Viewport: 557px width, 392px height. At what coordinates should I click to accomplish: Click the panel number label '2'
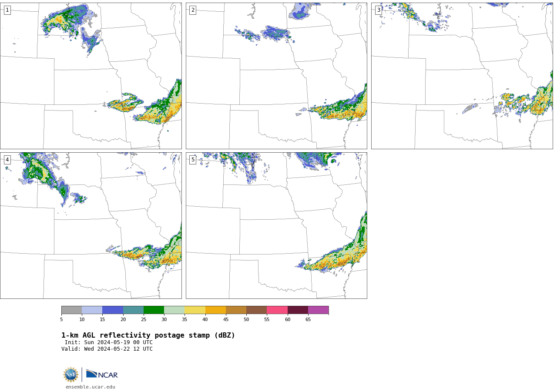(193, 10)
